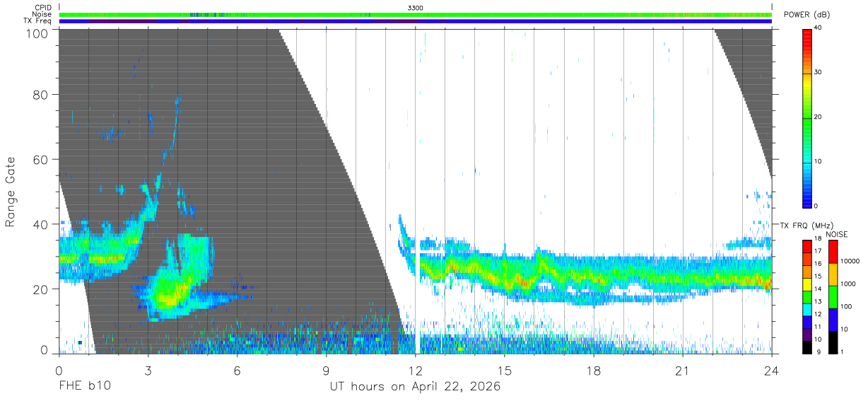Click the 100 tick on Range Gate axis

coord(37,33)
